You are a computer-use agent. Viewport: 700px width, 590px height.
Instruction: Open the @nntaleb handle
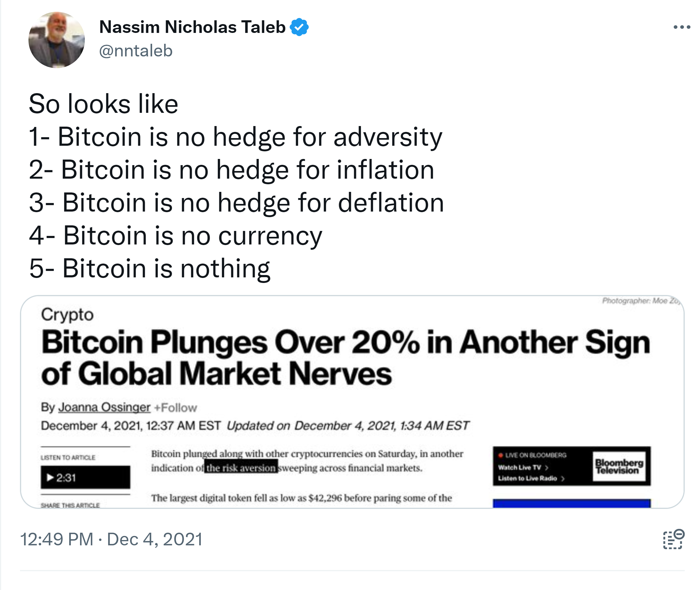tap(136, 51)
